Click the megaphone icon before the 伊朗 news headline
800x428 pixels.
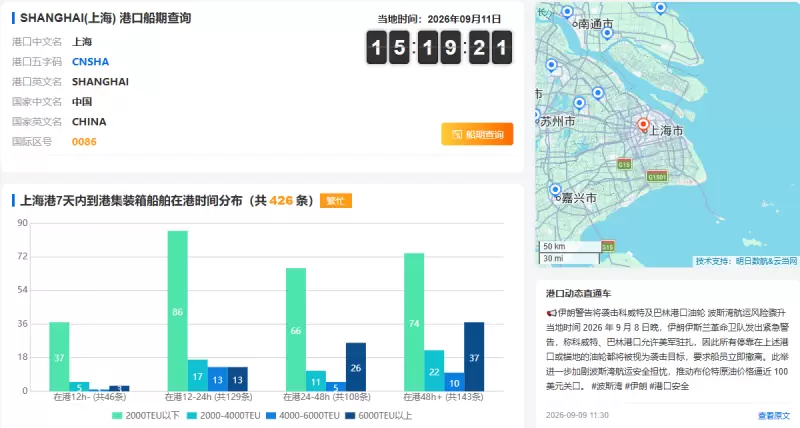click(551, 313)
